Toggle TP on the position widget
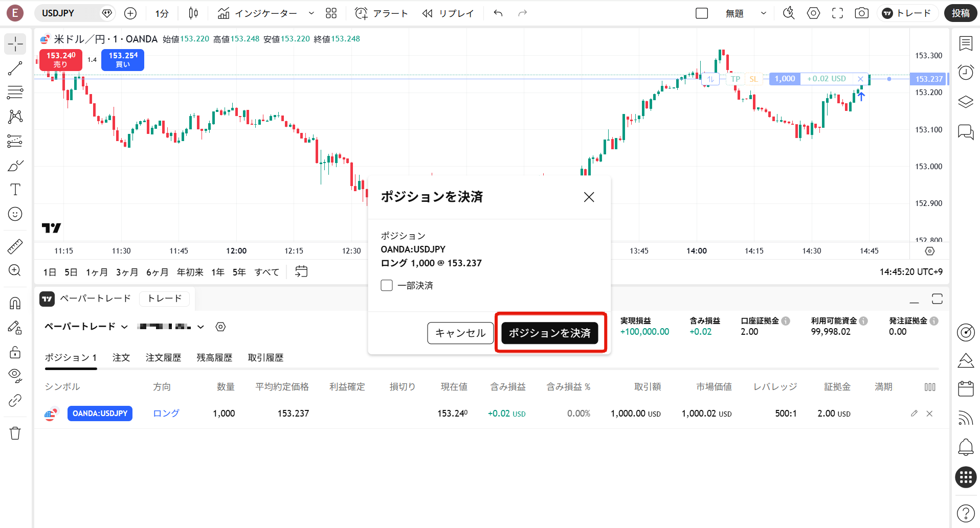 pos(735,79)
